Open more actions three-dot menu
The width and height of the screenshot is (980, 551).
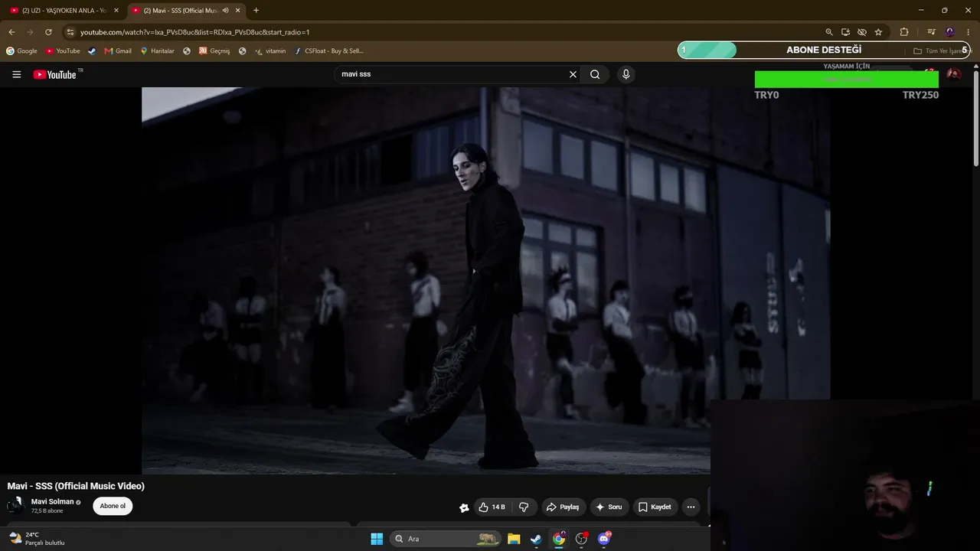click(x=691, y=507)
